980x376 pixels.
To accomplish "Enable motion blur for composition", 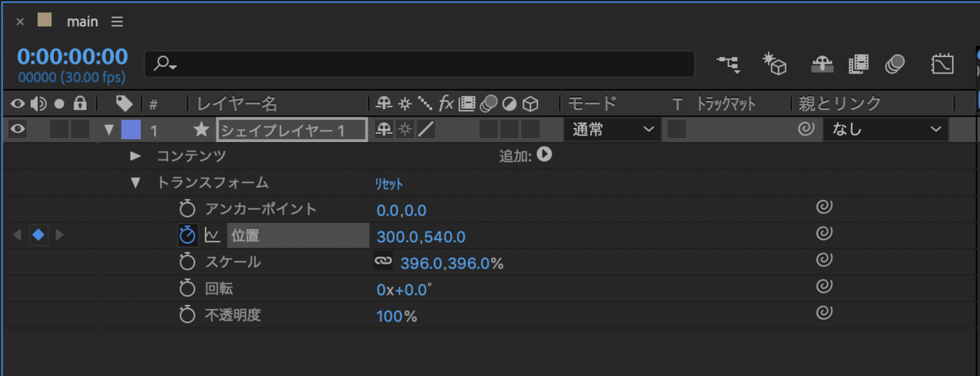I will coord(895,64).
